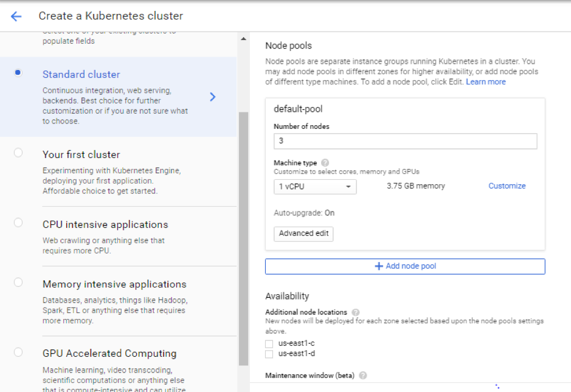Screen dimensions: 571x392
Task: Select Memory intensive applications radio button
Action: (x=18, y=283)
